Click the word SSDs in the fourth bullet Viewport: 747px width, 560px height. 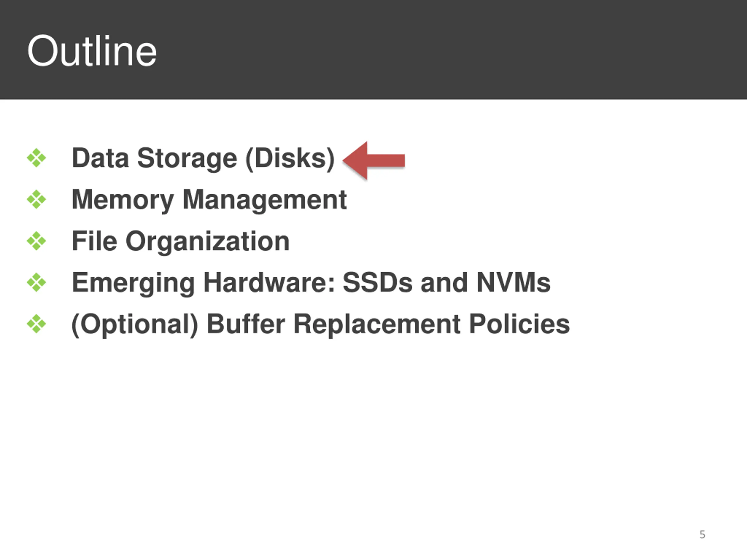tap(377, 283)
